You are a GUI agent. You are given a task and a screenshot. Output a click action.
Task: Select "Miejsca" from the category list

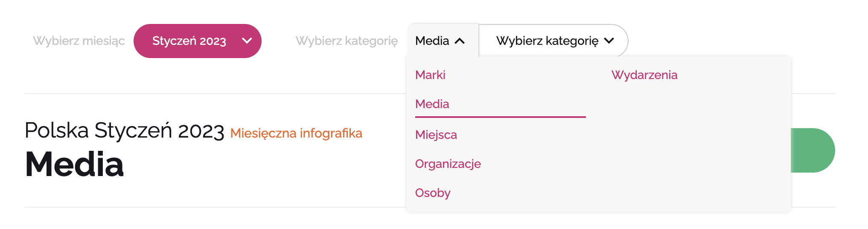pyautogui.click(x=436, y=135)
